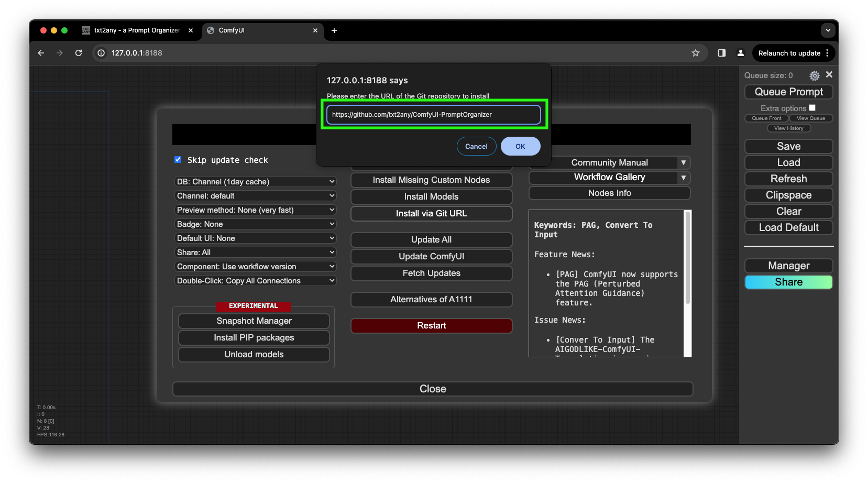
Task: Click the gradient Share button
Action: pyautogui.click(x=788, y=282)
